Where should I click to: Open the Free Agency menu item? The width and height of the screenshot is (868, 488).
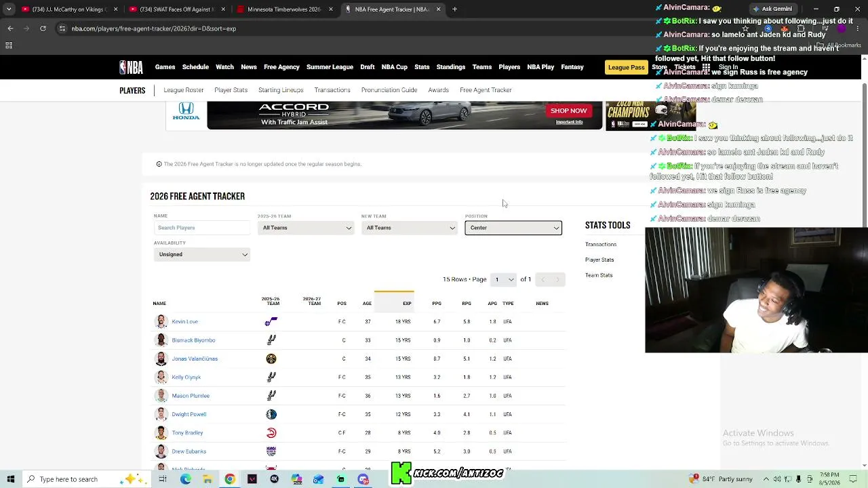point(281,67)
